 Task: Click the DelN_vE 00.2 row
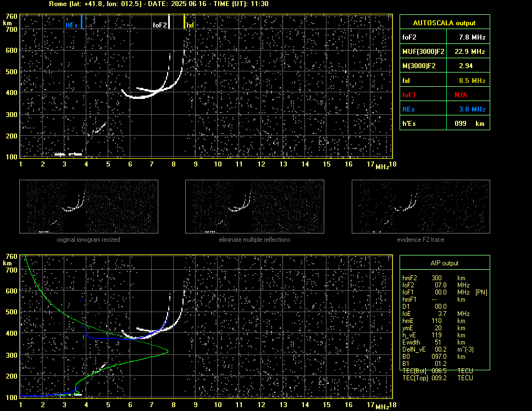point(437,349)
